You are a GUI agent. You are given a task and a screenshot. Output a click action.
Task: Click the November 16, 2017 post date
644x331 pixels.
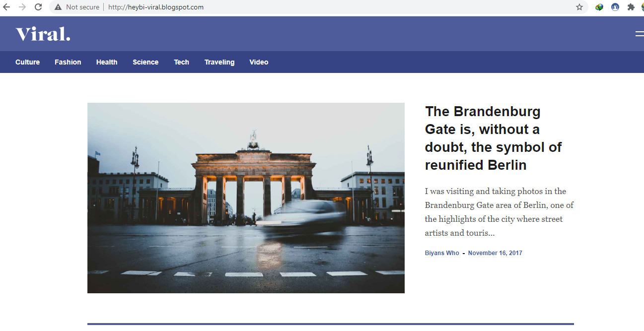click(495, 253)
